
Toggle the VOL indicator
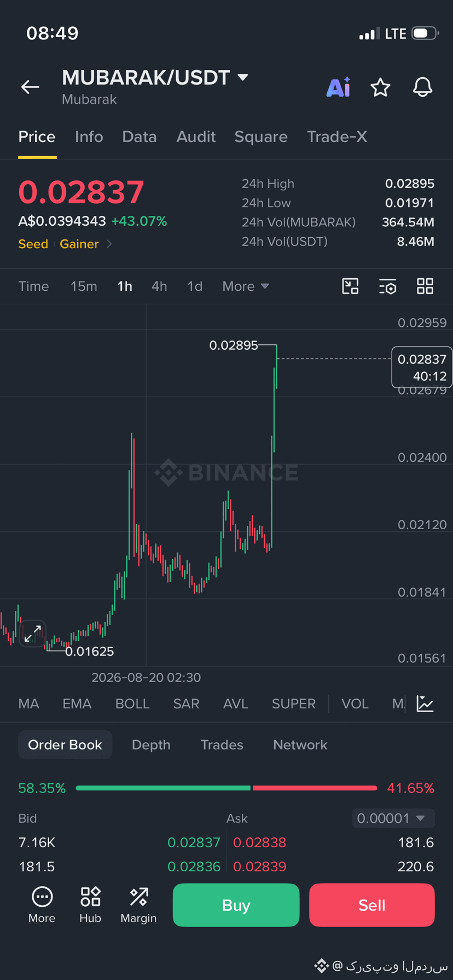[x=355, y=704]
